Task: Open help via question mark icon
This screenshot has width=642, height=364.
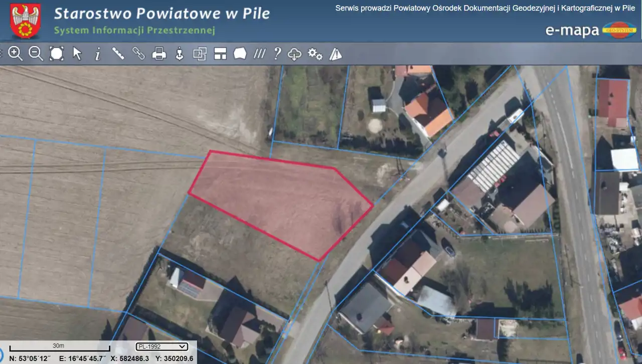Action: click(277, 54)
